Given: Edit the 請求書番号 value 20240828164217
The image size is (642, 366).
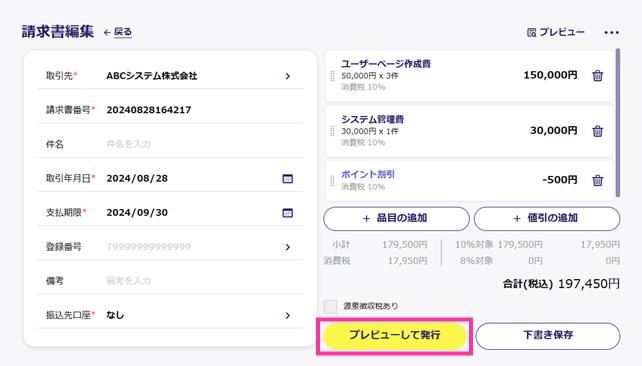Looking at the screenshot, I should click(x=149, y=110).
